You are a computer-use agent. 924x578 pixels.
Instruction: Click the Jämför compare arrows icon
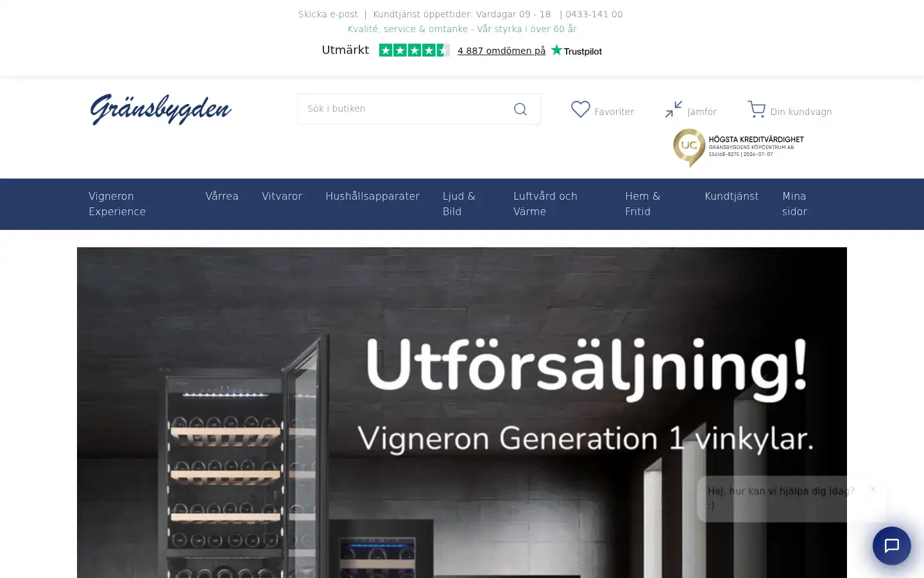point(674,109)
